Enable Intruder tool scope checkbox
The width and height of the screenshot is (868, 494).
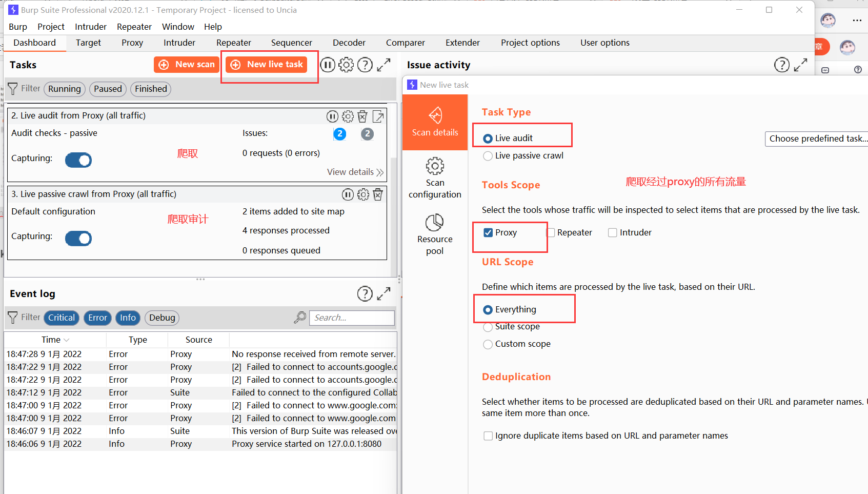(x=613, y=233)
